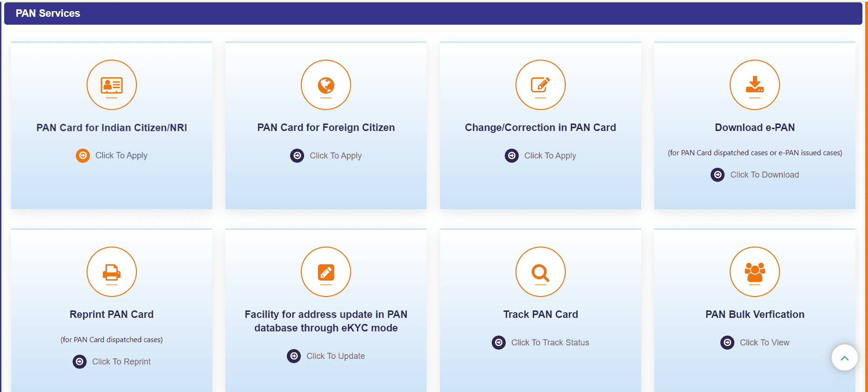The width and height of the screenshot is (868, 392).
Task: Click the Download e-PAN heading
Action: pos(754,128)
